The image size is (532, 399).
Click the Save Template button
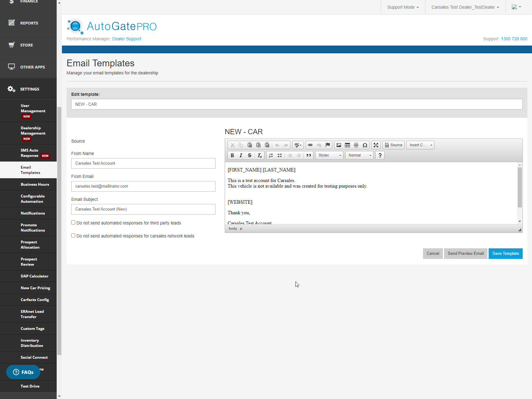506,254
